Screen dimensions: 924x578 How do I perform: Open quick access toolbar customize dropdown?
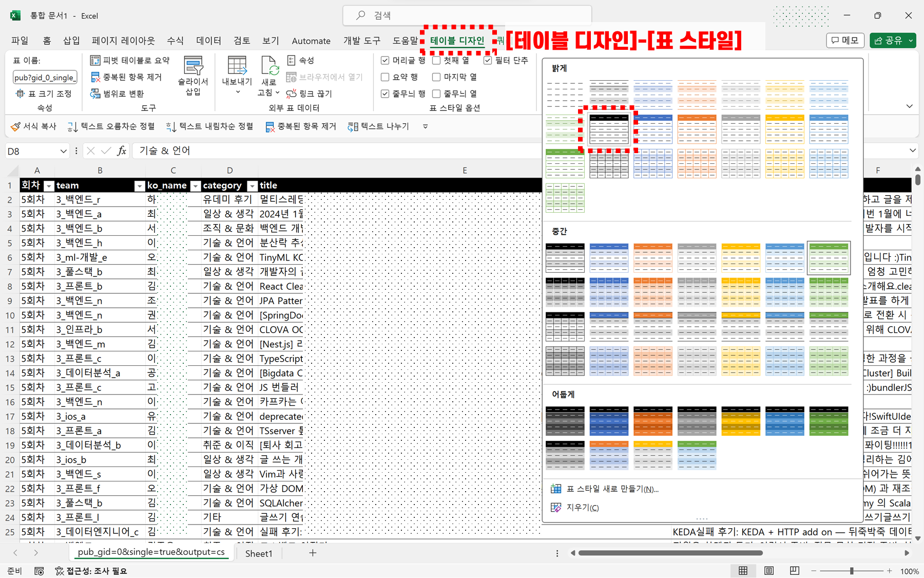pos(425,126)
